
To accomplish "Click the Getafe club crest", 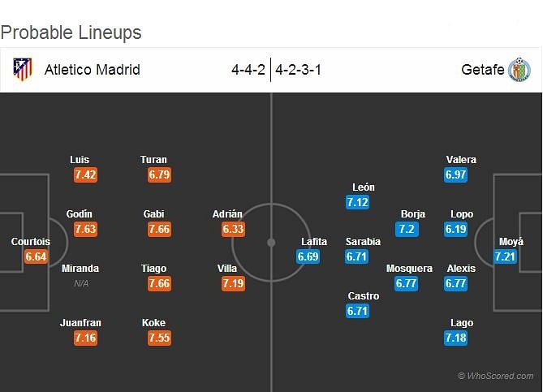I will coord(519,70).
